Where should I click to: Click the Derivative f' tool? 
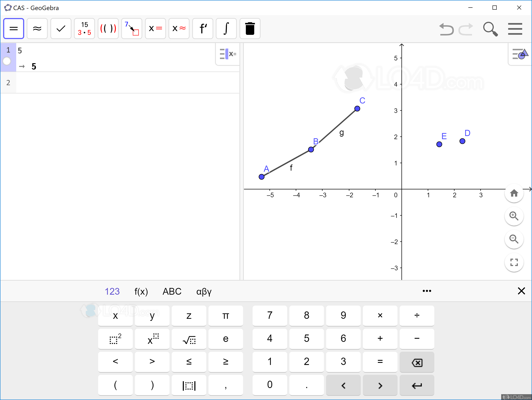tap(203, 29)
